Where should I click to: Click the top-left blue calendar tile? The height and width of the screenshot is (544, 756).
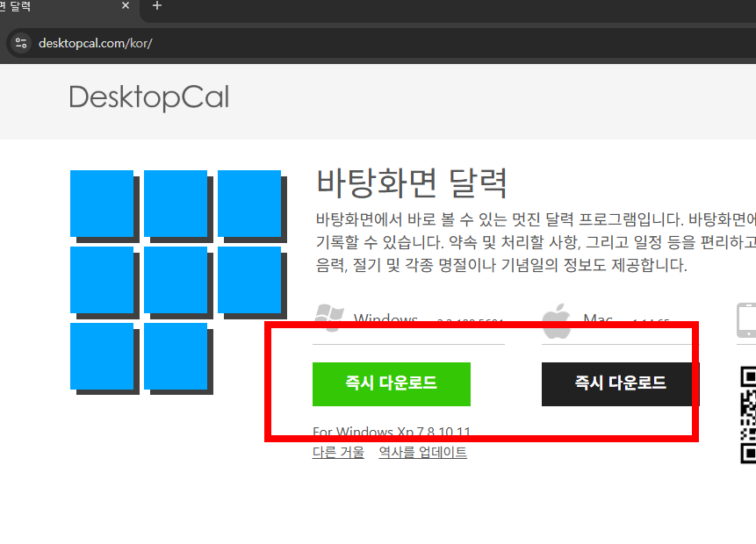(x=103, y=203)
